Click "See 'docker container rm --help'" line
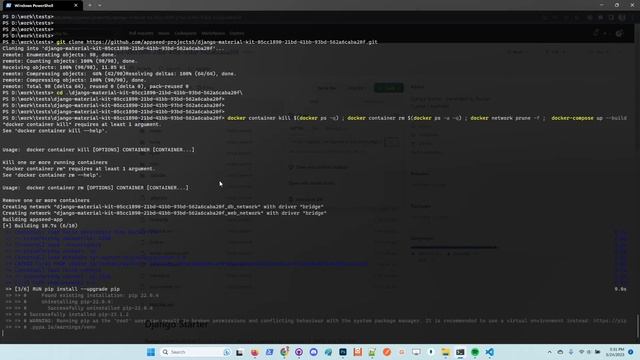The width and height of the screenshot is (640, 360). tap(51, 175)
